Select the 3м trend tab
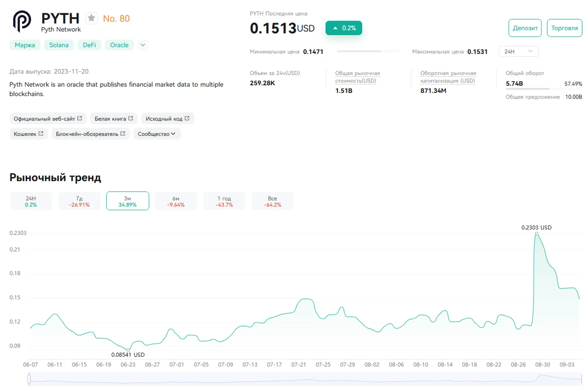The height and width of the screenshot is (391, 588). pyautogui.click(x=128, y=201)
